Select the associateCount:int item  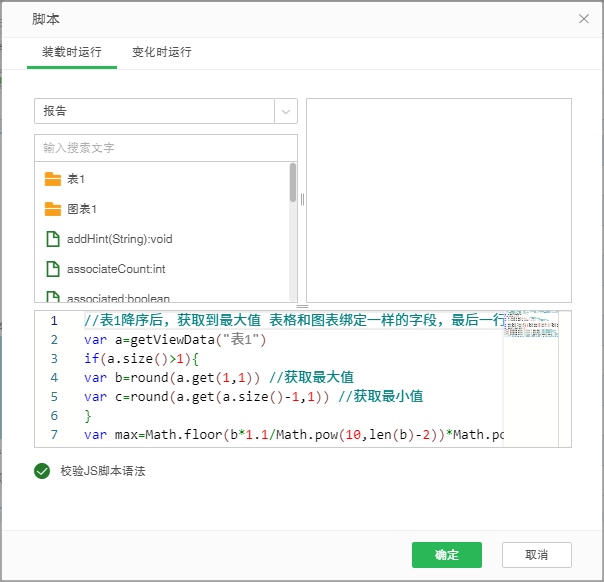click(x=116, y=269)
